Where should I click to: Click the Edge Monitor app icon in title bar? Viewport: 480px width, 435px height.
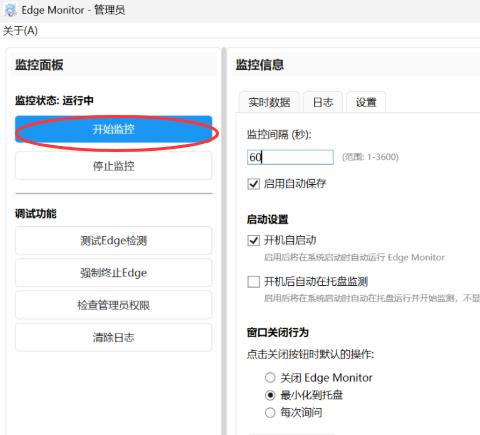coord(10,10)
